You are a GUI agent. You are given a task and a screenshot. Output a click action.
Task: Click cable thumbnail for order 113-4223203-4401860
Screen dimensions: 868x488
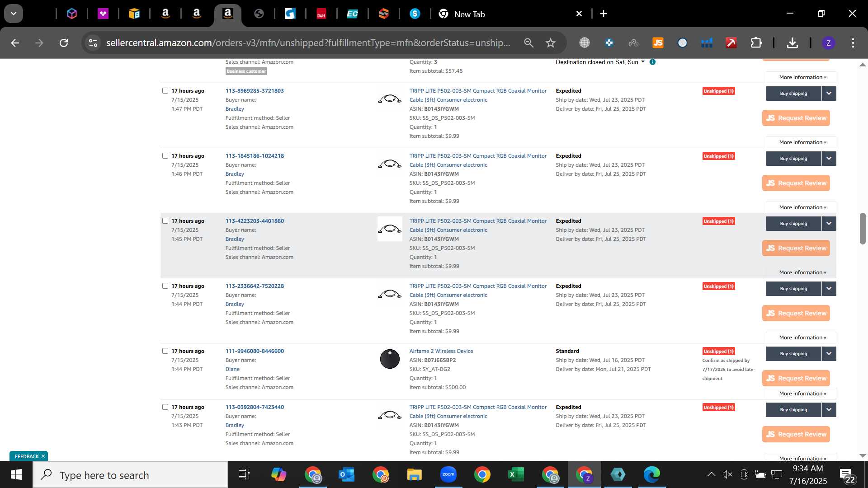pos(390,229)
